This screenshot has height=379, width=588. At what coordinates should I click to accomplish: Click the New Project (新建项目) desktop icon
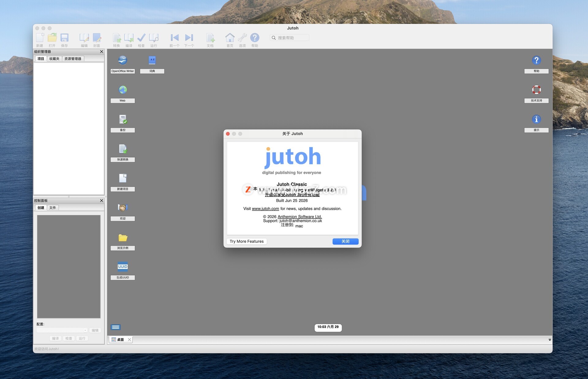[123, 178]
